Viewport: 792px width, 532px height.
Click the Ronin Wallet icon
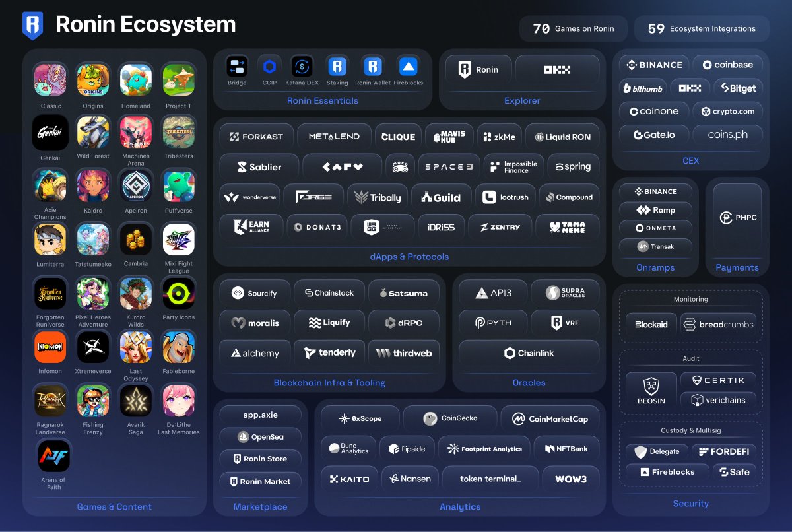tap(373, 67)
